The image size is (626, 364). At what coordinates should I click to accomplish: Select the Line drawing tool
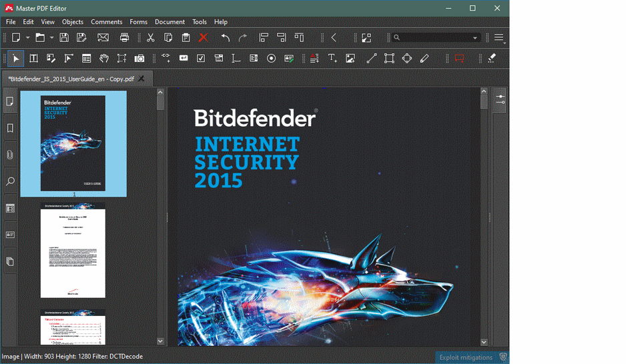[x=371, y=59]
